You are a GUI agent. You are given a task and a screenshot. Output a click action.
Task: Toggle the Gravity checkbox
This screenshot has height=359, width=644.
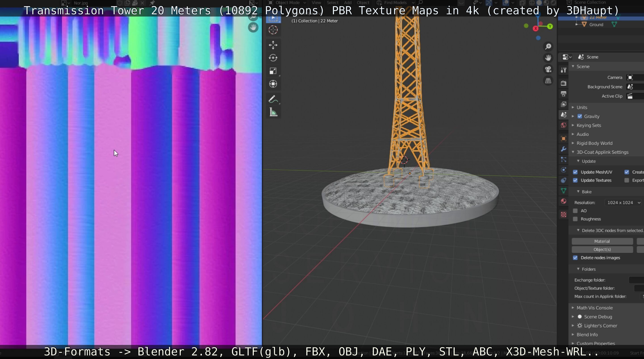[x=579, y=116]
